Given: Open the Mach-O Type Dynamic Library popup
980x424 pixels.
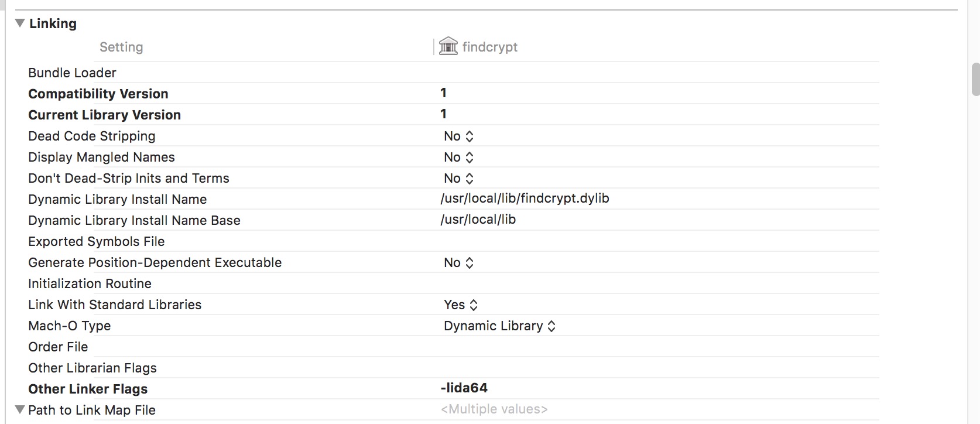Looking at the screenshot, I should tap(499, 326).
